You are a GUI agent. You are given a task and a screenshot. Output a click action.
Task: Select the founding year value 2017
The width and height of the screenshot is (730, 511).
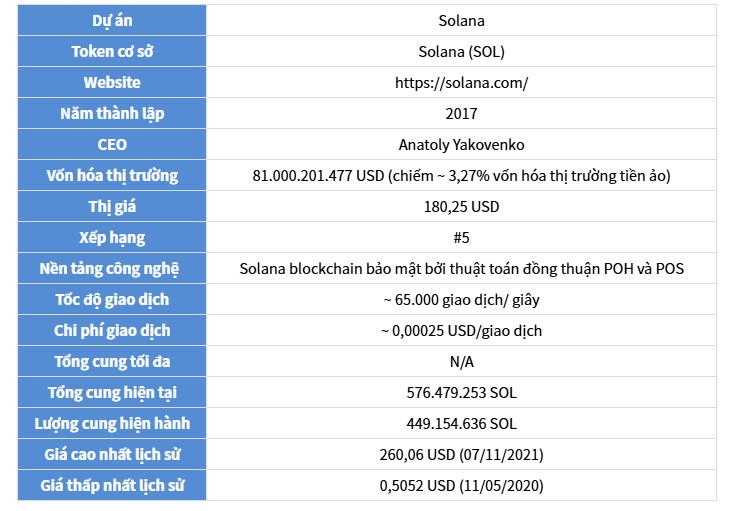(x=461, y=114)
